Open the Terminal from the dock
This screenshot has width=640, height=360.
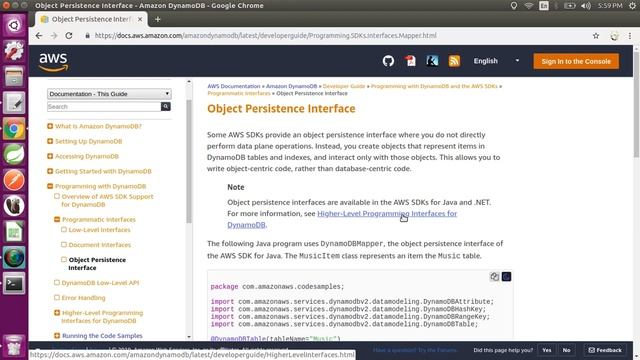coord(14,283)
